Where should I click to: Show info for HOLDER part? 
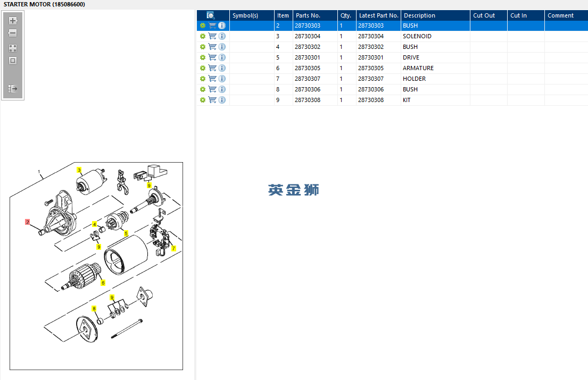pyautogui.click(x=222, y=79)
